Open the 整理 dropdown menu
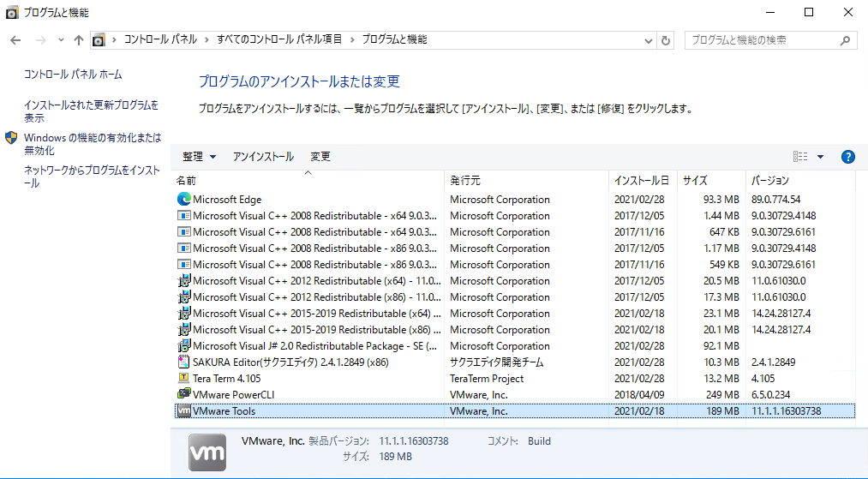Viewport: 868px width, 479px height. pyautogui.click(x=199, y=157)
